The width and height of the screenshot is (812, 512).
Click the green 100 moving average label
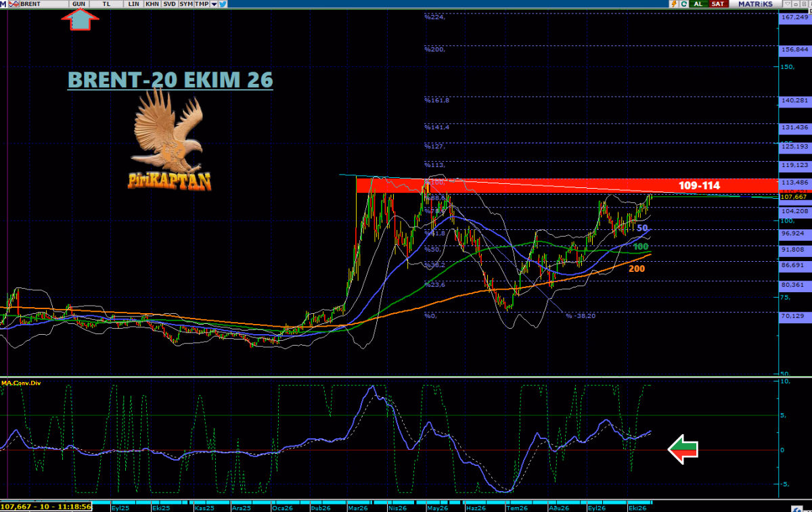(x=641, y=247)
